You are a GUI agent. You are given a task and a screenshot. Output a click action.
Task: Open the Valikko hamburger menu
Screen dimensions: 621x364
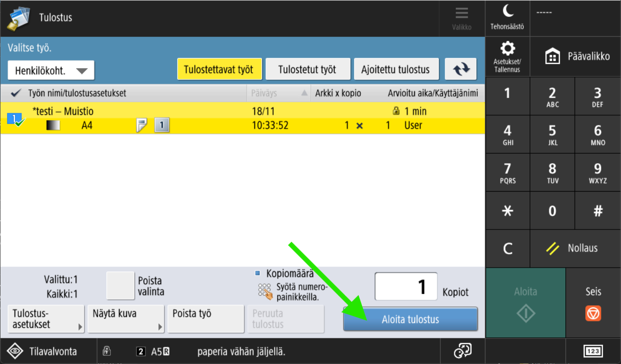click(x=462, y=18)
